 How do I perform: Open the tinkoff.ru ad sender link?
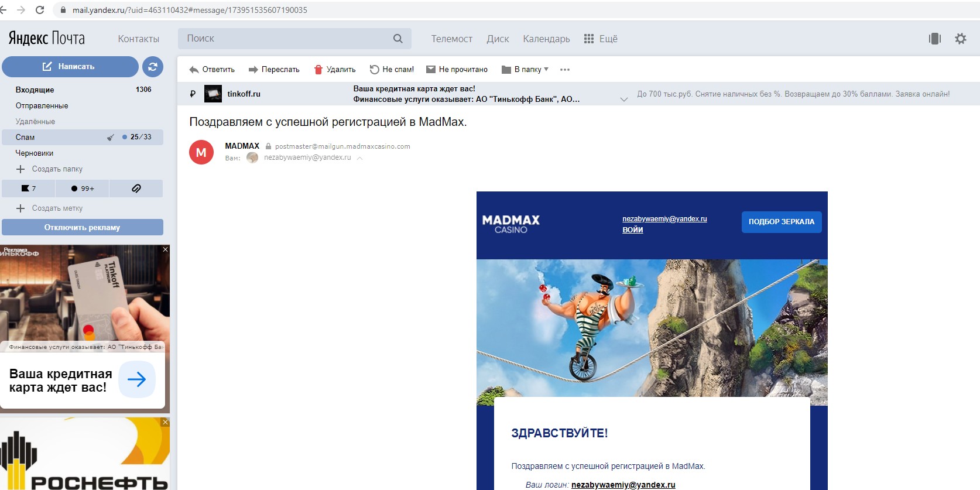coord(244,94)
